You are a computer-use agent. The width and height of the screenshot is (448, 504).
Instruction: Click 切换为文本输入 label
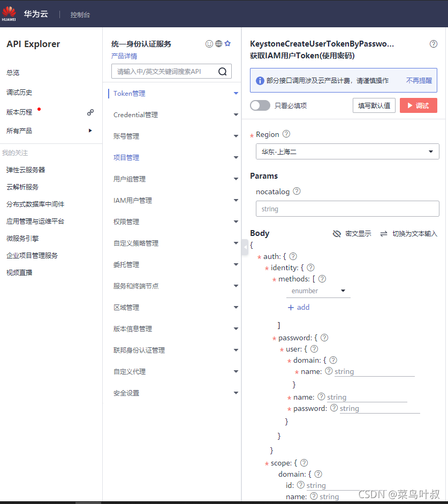[415, 234]
